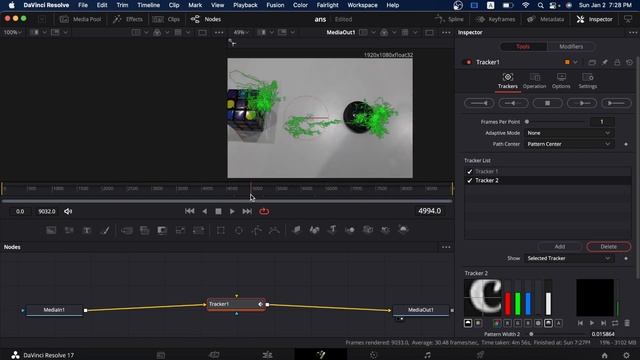This screenshot has height=360, width=640.
Task: Open the Path Center dropdown
Action: click(569, 144)
